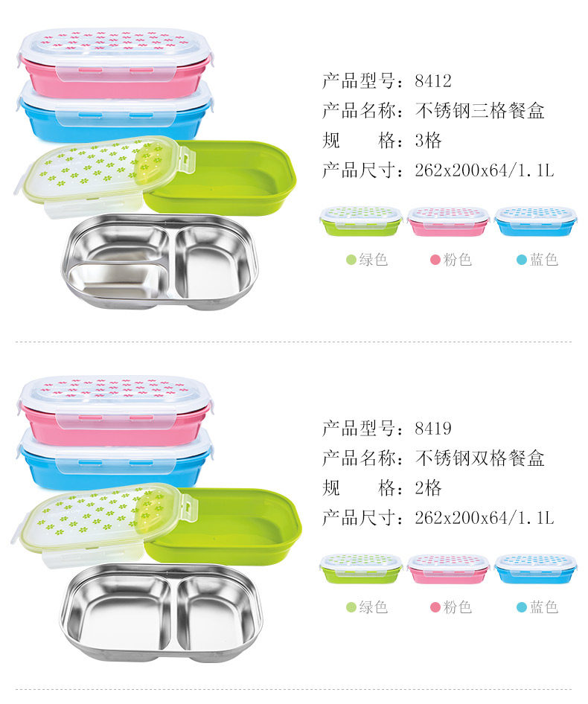The height and width of the screenshot is (704, 588).
Task: Click the product name 不锈钢三格餐盒
Action: (x=480, y=111)
